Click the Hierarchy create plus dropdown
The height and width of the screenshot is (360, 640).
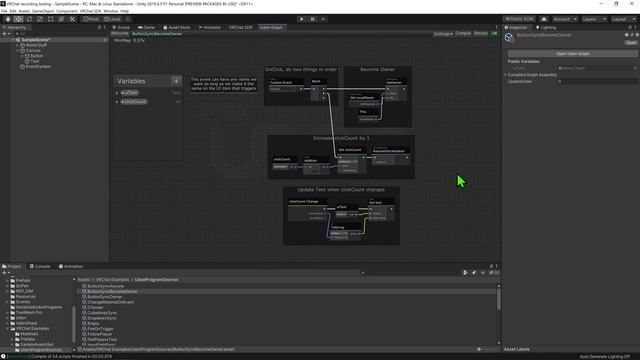(6, 33)
